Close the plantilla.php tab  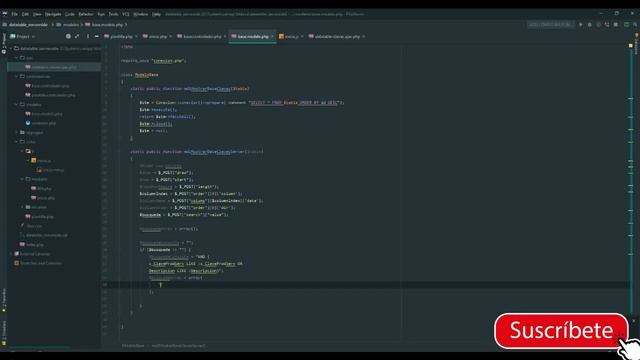(x=136, y=36)
